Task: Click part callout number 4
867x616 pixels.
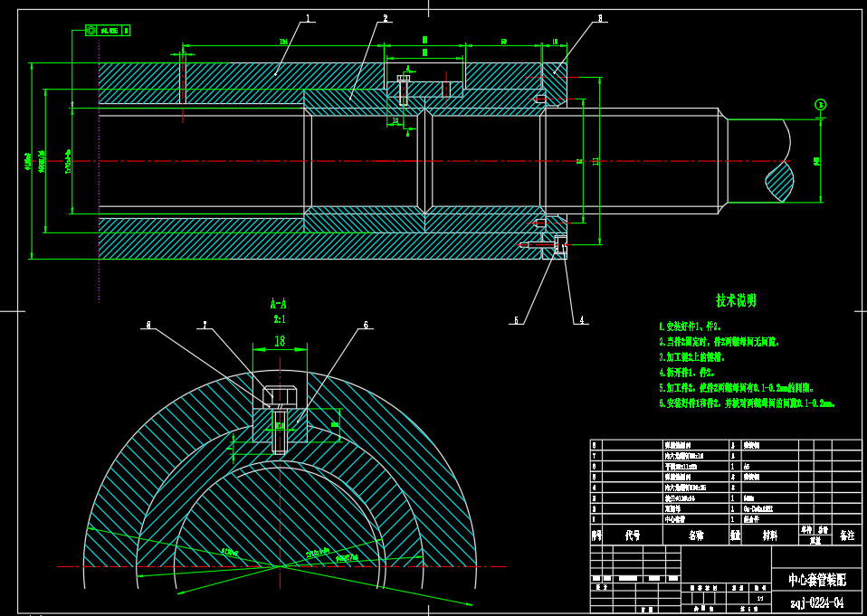Action: click(582, 319)
